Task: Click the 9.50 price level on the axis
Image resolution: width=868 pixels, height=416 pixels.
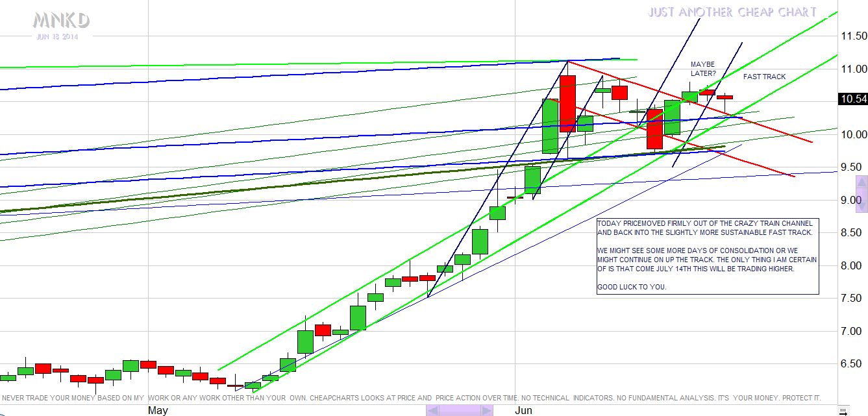Action: pos(851,167)
